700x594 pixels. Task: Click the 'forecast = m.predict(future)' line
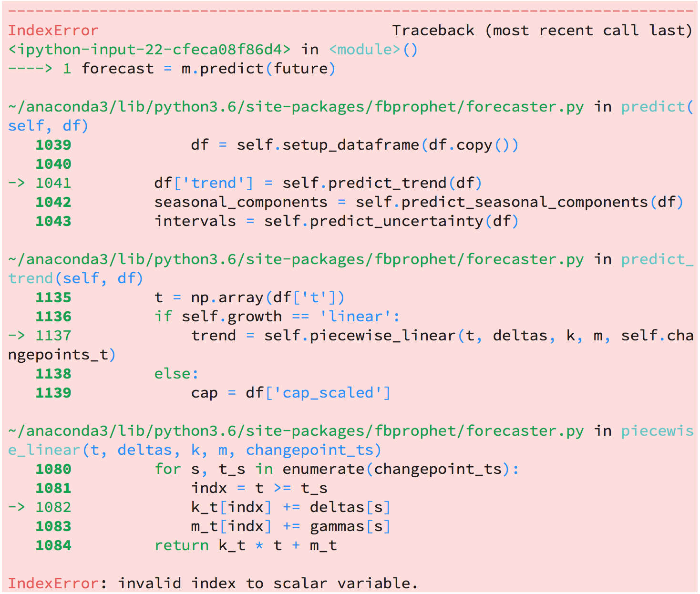[x=208, y=69]
